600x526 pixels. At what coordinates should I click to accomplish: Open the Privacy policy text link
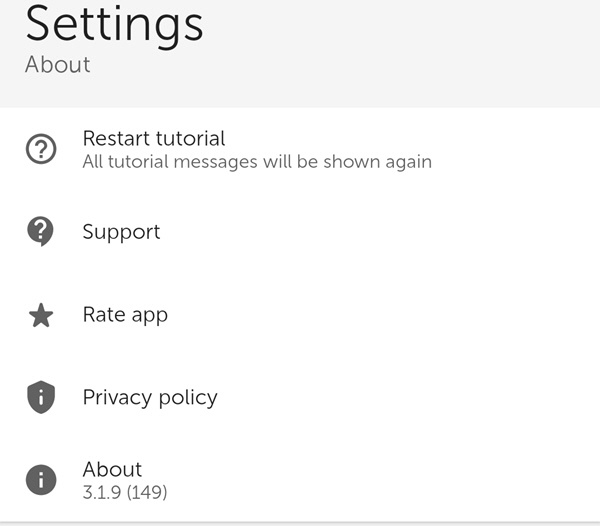(x=149, y=398)
